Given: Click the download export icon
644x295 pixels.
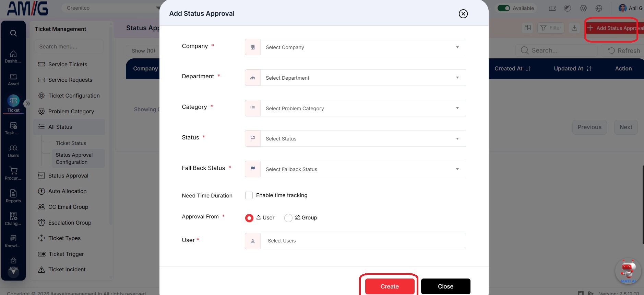Looking at the screenshot, I should point(574,28).
